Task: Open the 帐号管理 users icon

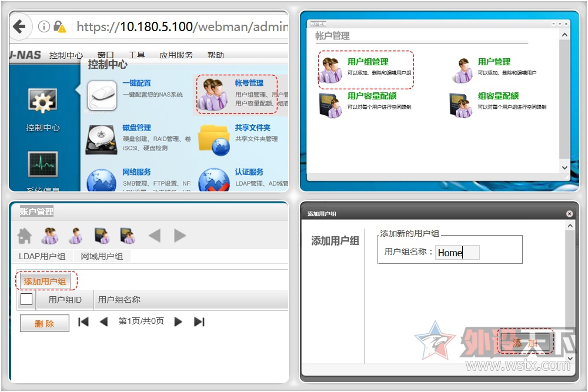Action: click(213, 95)
